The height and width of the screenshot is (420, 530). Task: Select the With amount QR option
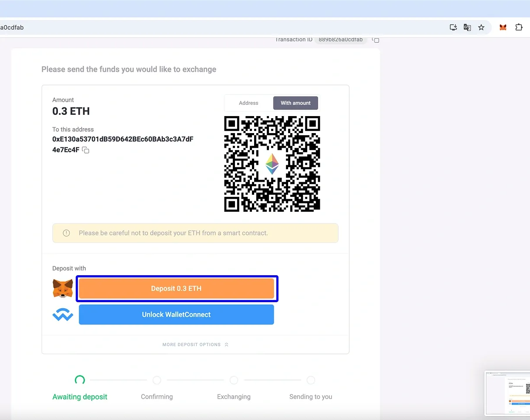(295, 103)
